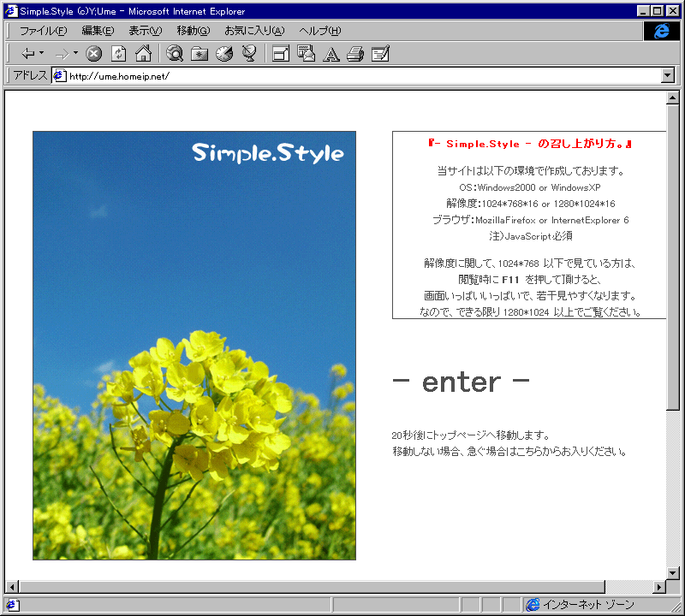Open the Search toolbar icon
The height and width of the screenshot is (616, 685).
[x=175, y=54]
